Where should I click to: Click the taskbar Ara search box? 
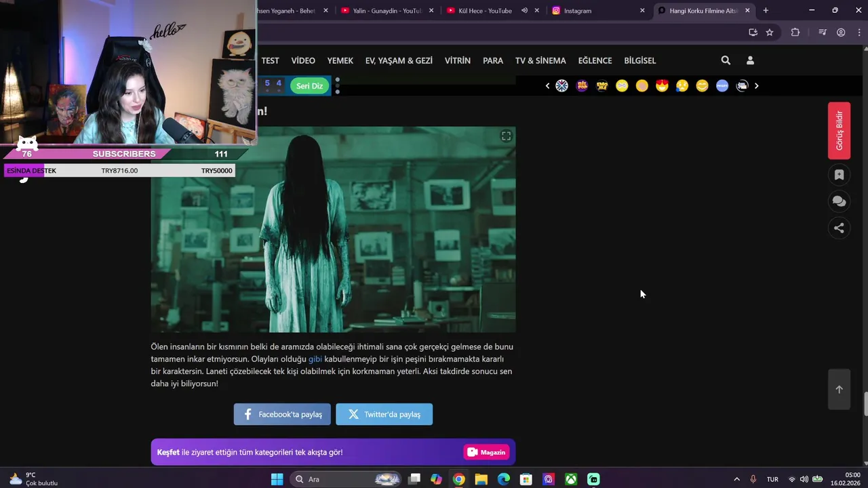tap(347, 479)
